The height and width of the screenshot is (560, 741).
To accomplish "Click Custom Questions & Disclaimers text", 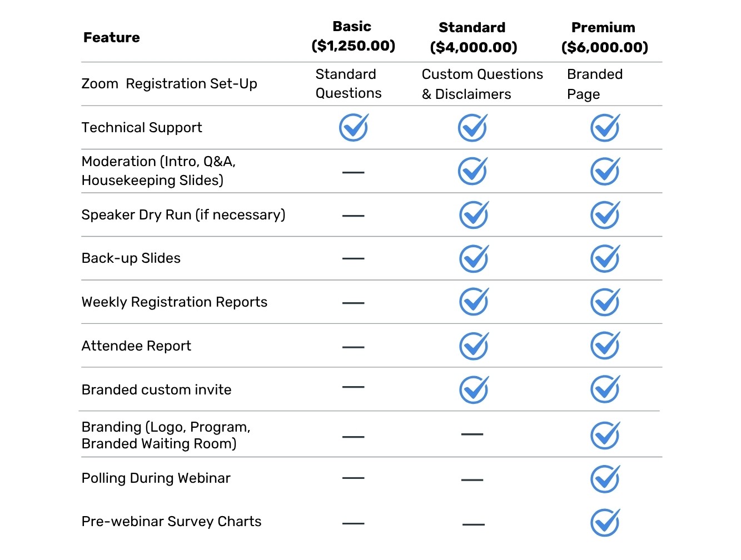I will pos(482,84).
